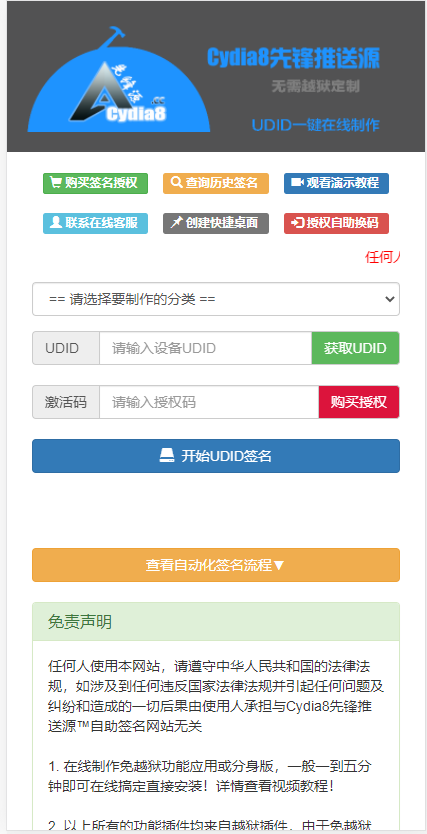Viewport: 427px width, 834px height.
Task: Click the pushpin icon on 创建快捷桌面
Action: point(177,223)
